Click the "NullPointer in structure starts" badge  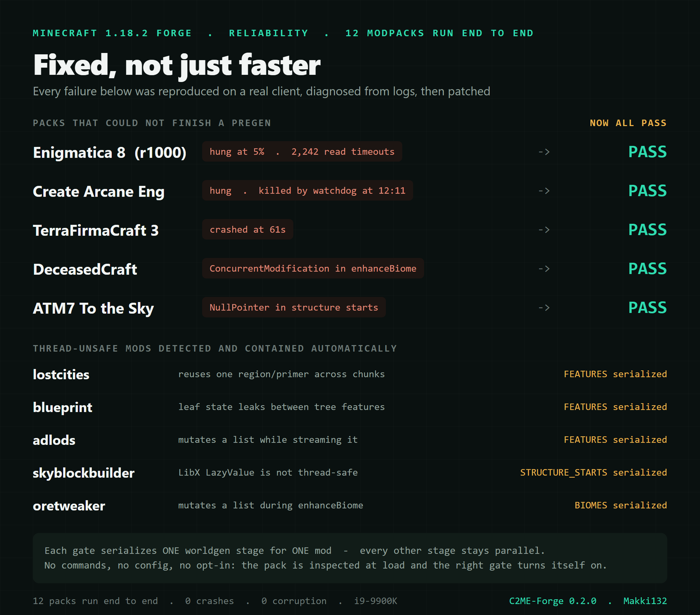pyautogui.click(x=294, y=307)
